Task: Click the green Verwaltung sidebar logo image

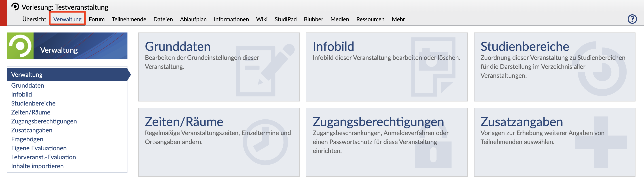Action: pyautogui.click(x=20, y=46)
